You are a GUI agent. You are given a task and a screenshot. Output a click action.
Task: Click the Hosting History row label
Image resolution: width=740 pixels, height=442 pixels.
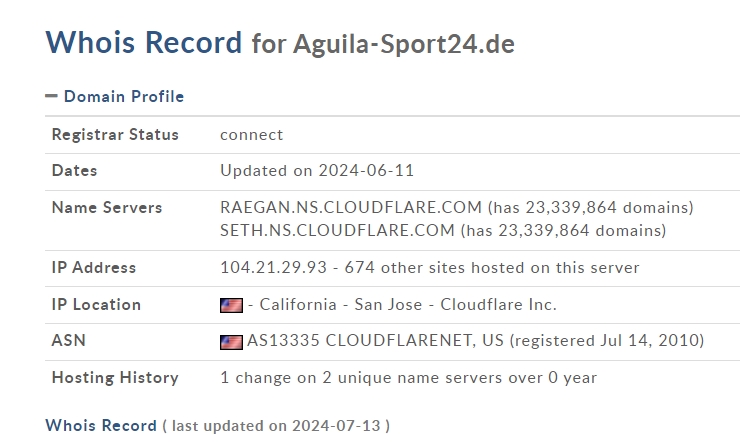point(115,377)
